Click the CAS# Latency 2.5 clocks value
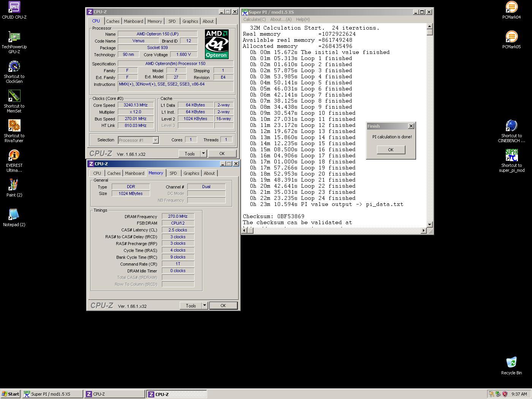 pos(178,230)
